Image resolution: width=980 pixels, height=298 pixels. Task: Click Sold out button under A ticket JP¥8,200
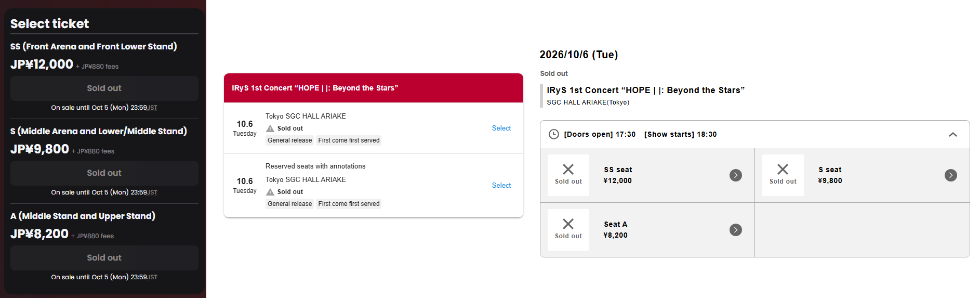[x=104, y=258]
